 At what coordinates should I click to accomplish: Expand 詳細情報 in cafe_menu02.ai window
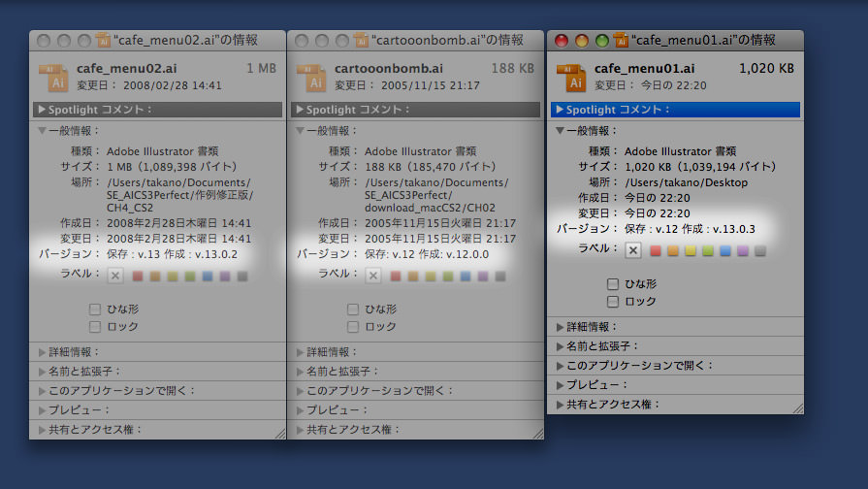(42, 352)
